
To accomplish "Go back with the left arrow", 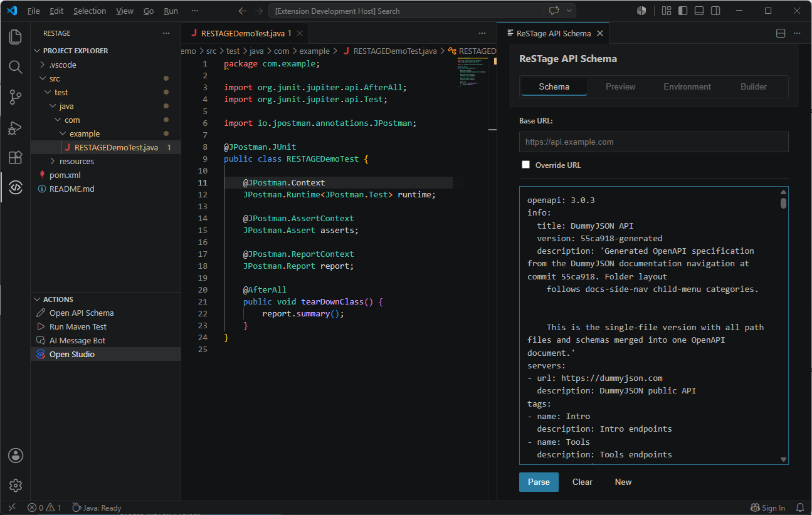I will (243, 11).
